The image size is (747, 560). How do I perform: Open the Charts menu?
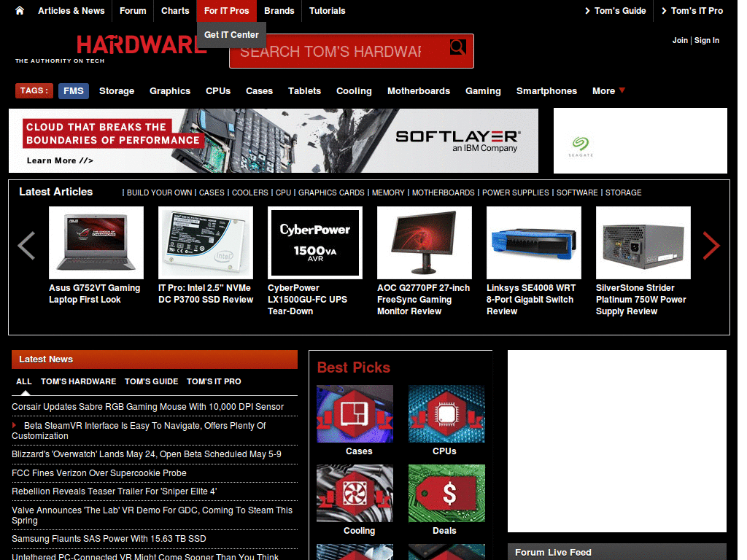175,11
